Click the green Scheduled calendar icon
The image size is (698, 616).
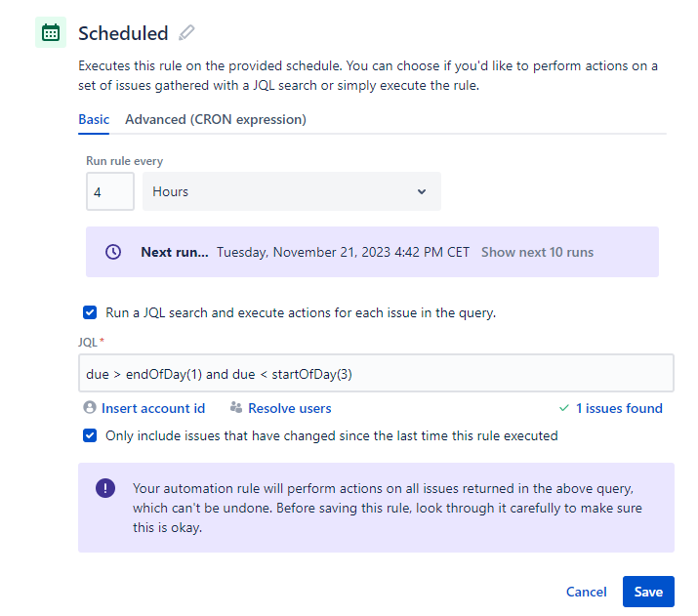(x=51, y=32)
